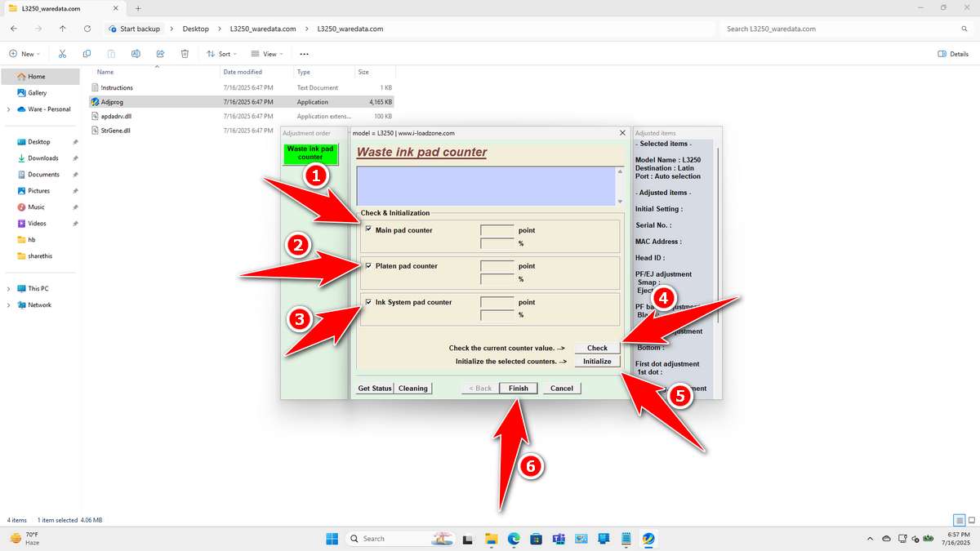Click the Rename icon in toolbar
The height and width of the screenshot is (551, 980).
[136, 54]
